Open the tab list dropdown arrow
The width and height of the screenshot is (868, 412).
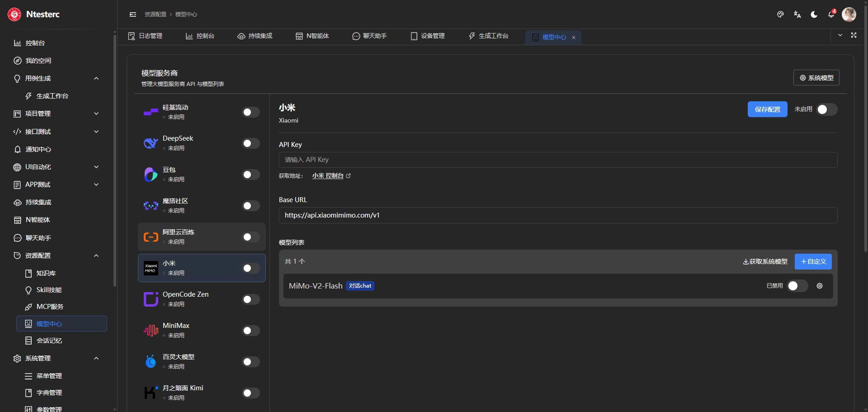[x=840, y=35]
